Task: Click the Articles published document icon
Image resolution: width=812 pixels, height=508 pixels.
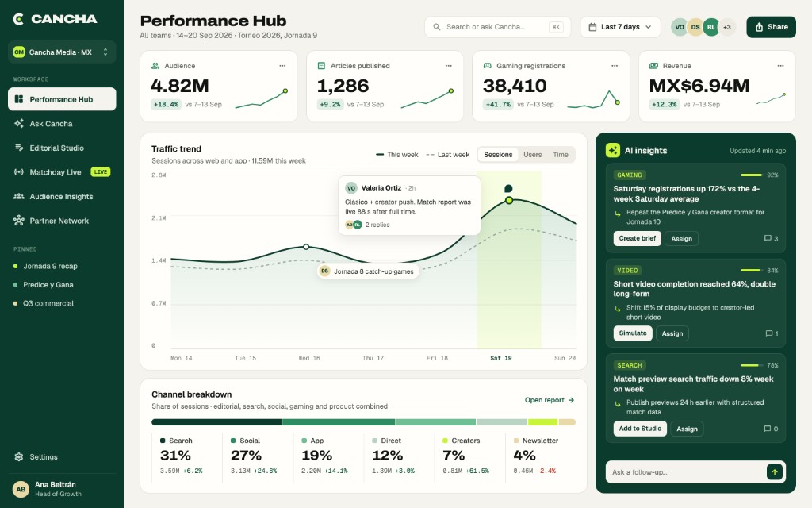Action: point(321,66)
